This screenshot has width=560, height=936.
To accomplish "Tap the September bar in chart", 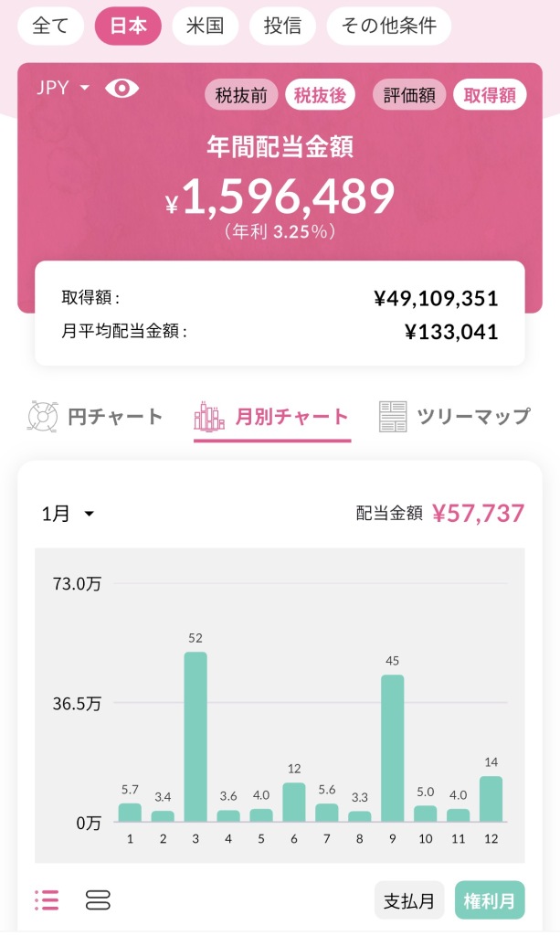I will (392, 748).
